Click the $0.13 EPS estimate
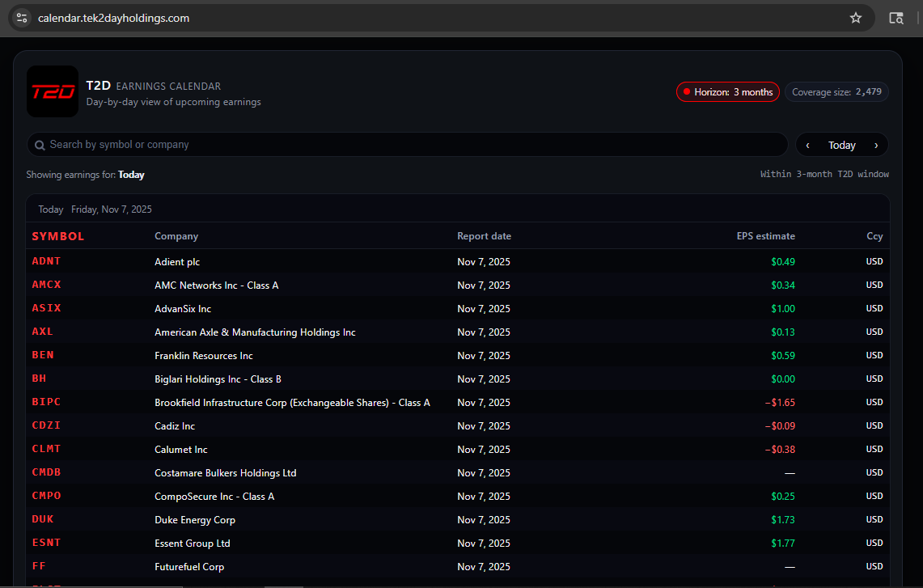 (783, 332)
